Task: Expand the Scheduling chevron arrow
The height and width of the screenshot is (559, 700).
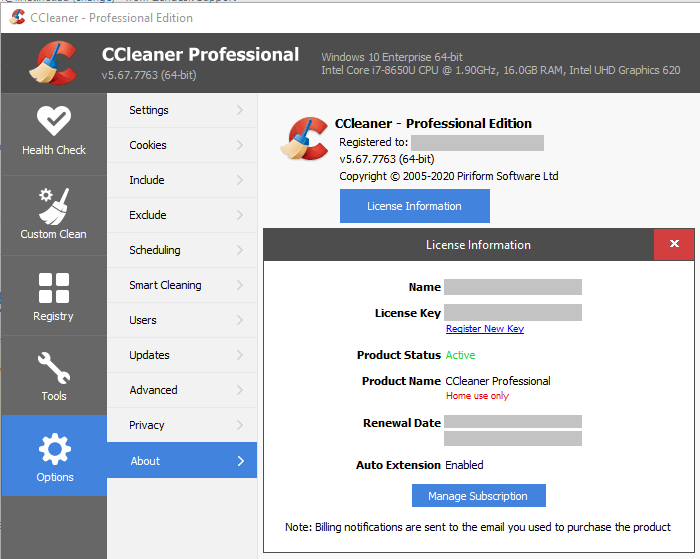Action: click(x=240, y=250)
